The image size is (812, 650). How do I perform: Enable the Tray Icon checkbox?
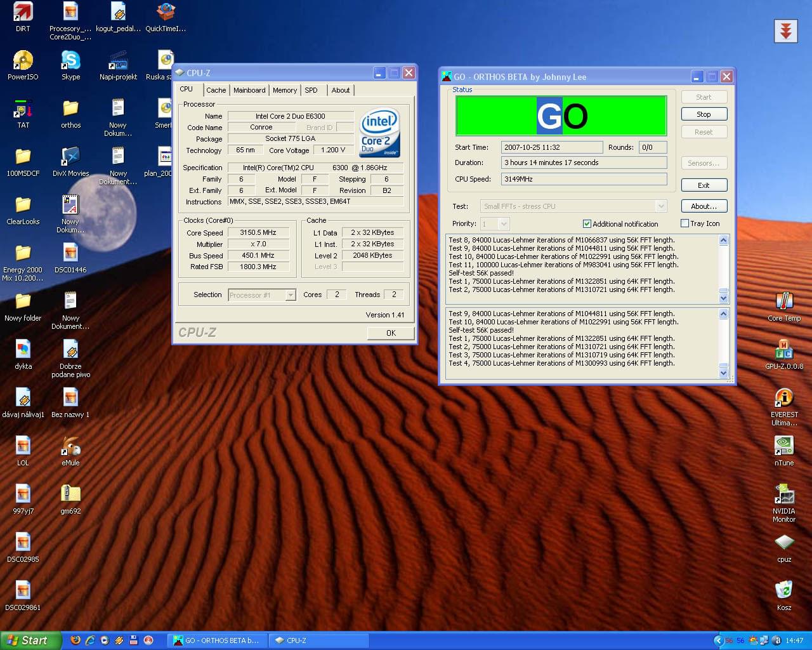coord(684,223)
